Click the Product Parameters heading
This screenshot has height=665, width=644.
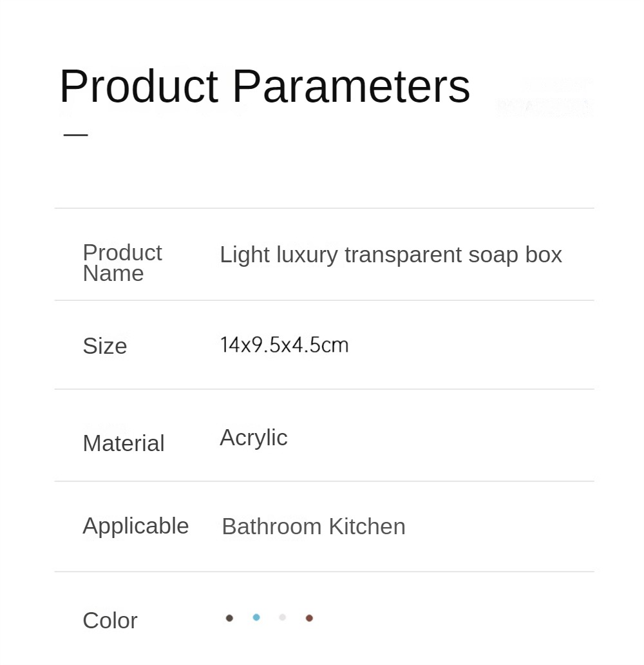pyautogui.click(x=265, y=86)
